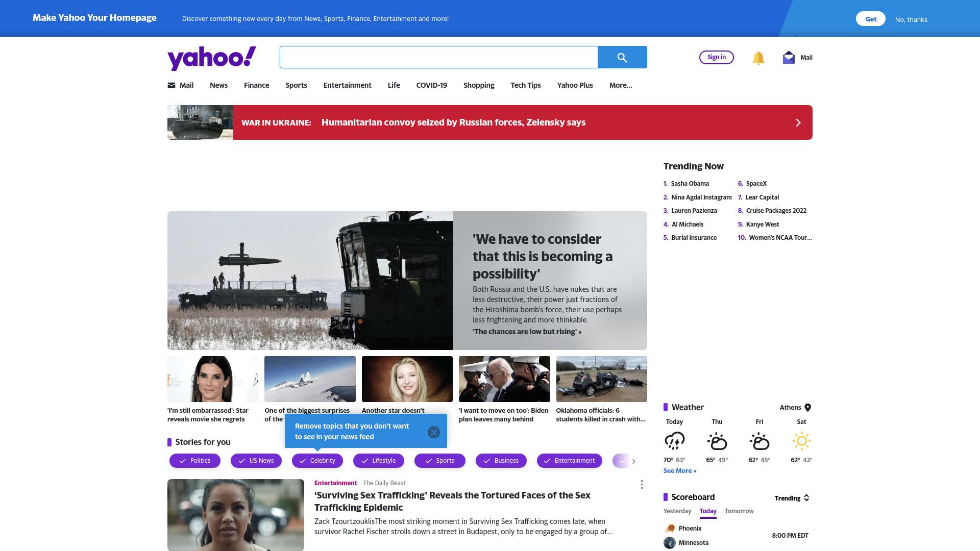Click the Sign in button
The height and width of the screenshot is (551, 980).
717,57
